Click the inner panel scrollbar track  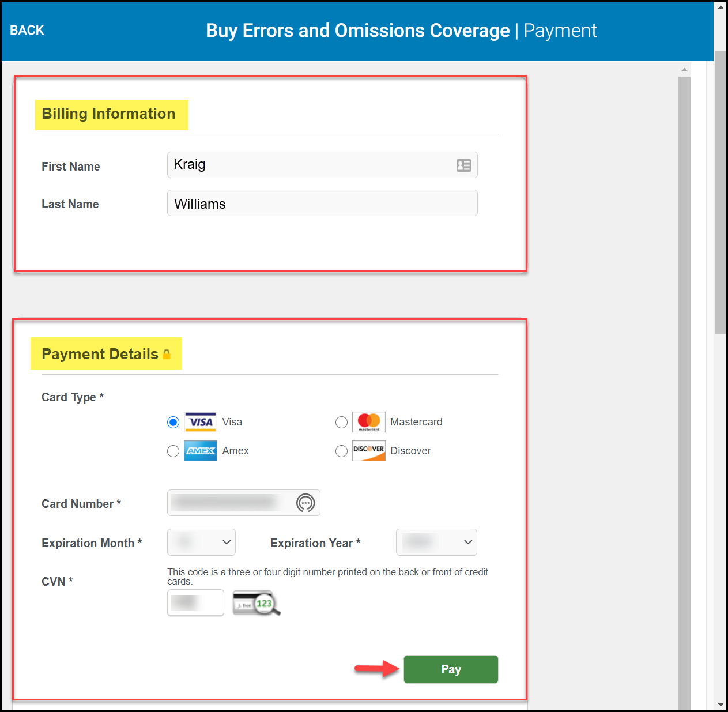pos(684,392)
